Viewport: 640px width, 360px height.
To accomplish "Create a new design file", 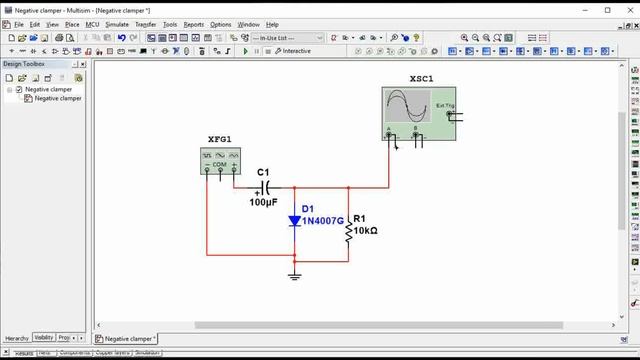I will tap(11, 38).
